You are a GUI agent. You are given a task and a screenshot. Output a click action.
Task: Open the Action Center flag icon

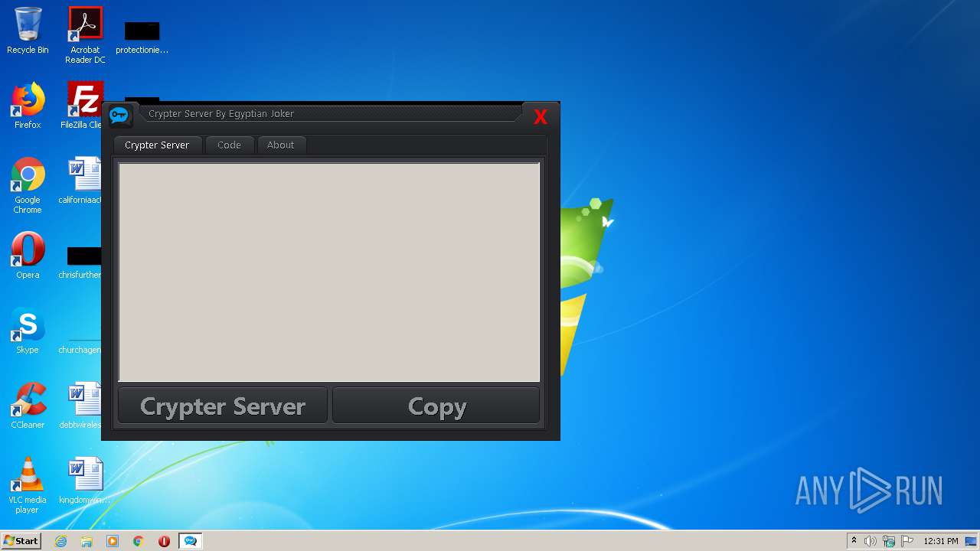click(907, 541)
